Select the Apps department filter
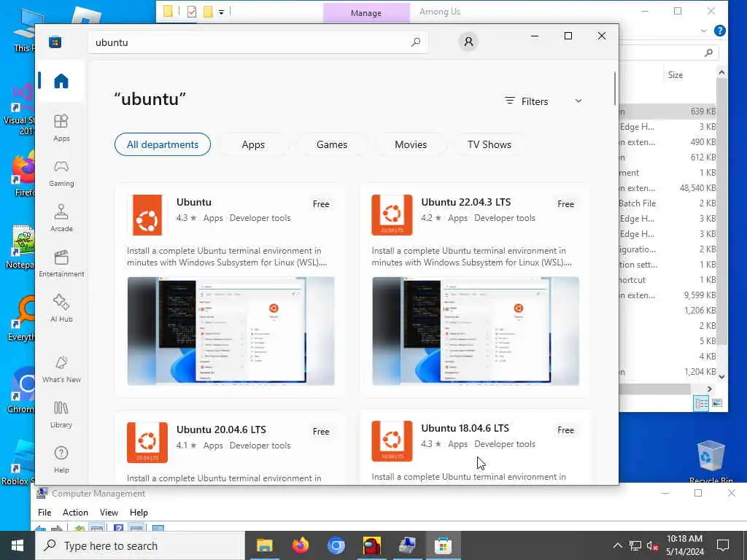The width and height of the screenshot is (747, 560). (253, 144)
